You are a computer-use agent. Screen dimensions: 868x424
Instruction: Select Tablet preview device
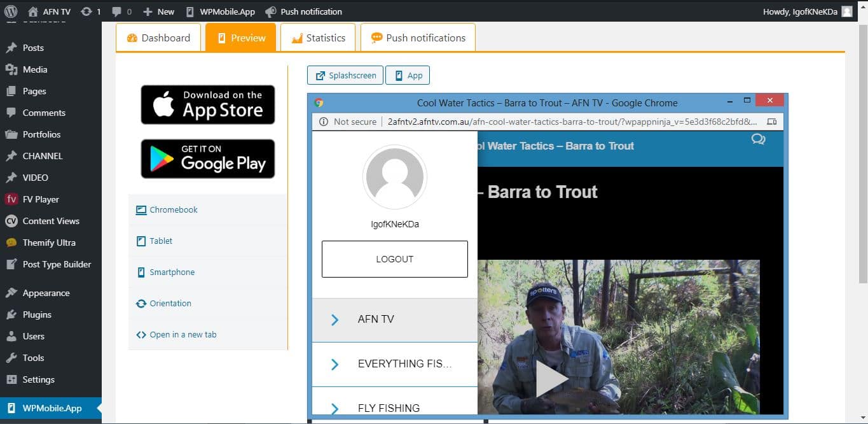pos(208,241)
